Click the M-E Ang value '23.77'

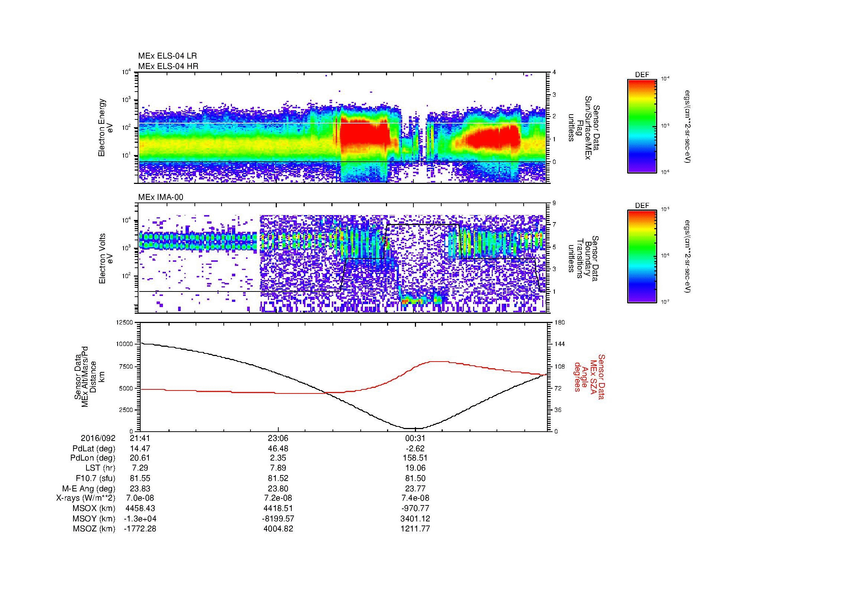click(x=415, y=488)
